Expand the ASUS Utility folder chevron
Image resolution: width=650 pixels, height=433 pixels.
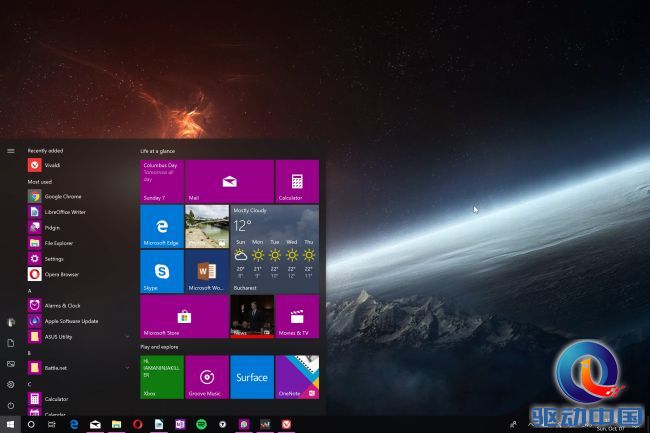point(127,336)
